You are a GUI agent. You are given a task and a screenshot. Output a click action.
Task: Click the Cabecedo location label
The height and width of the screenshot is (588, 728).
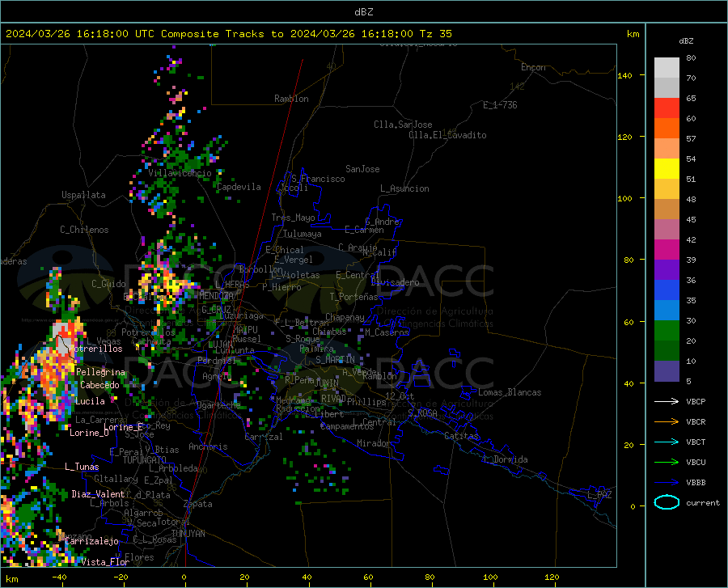[x=99, y=385]
